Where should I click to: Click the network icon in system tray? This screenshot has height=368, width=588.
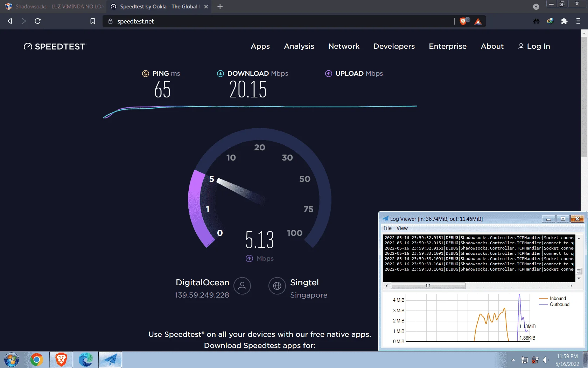[524, 360]
